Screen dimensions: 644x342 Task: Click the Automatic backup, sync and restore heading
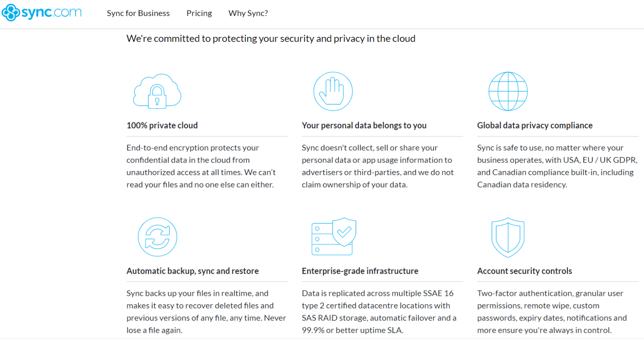(193, 271)
